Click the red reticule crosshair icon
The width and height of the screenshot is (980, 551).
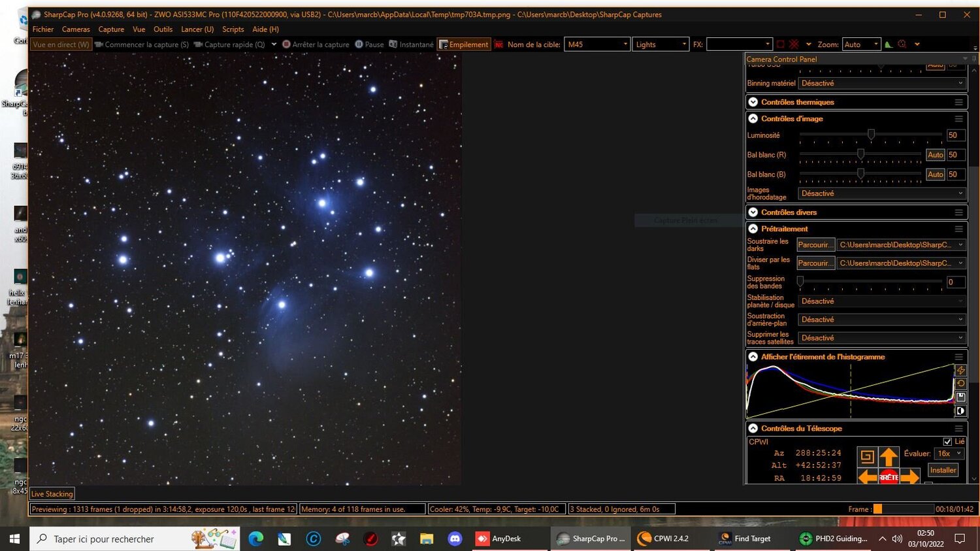pyautogui.click(x=794, y=44)
